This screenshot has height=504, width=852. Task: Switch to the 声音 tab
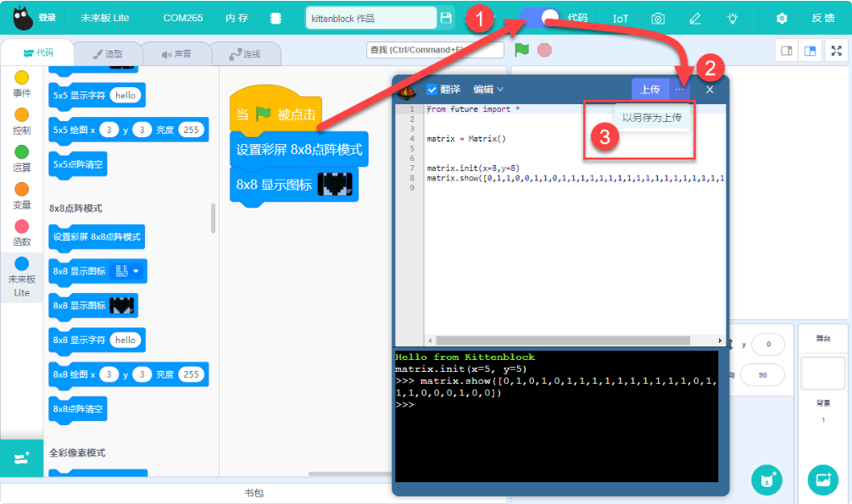coord(176,53)
